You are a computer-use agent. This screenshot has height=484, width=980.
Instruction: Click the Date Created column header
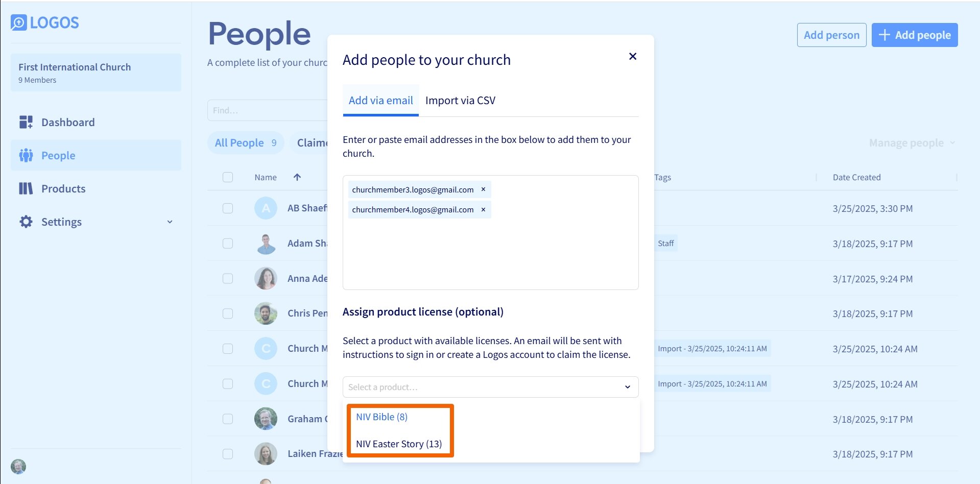[856, 177]
